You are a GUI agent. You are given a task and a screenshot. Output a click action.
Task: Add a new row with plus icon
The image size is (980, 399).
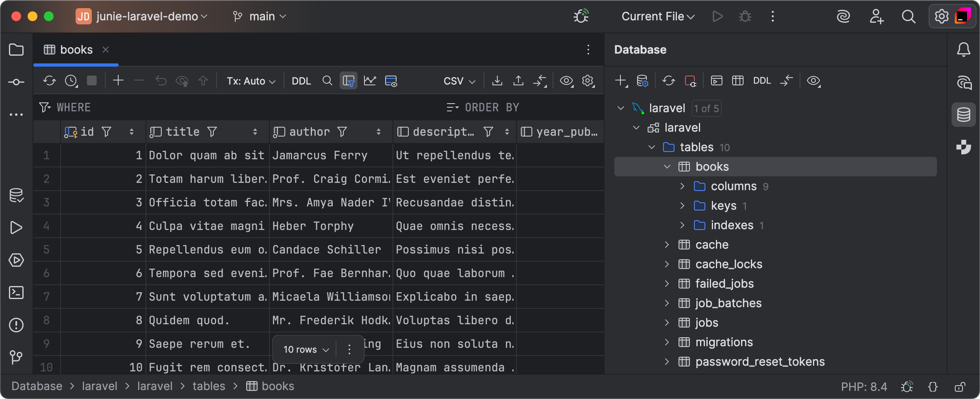click(x=118, y=80)
